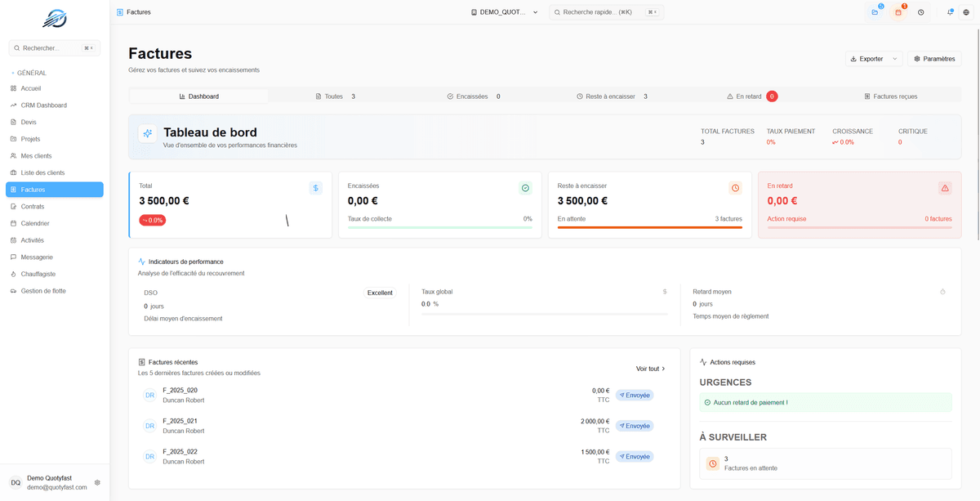Click the dollar icon on Total card
The width and height of the screenshot is (980, 501).
(316, 188)
